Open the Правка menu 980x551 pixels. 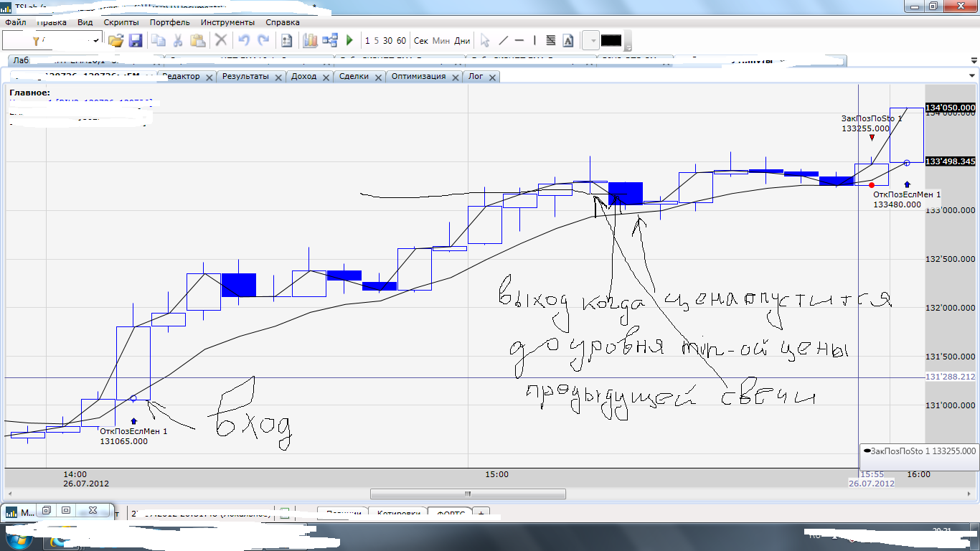tap(51, 22)
